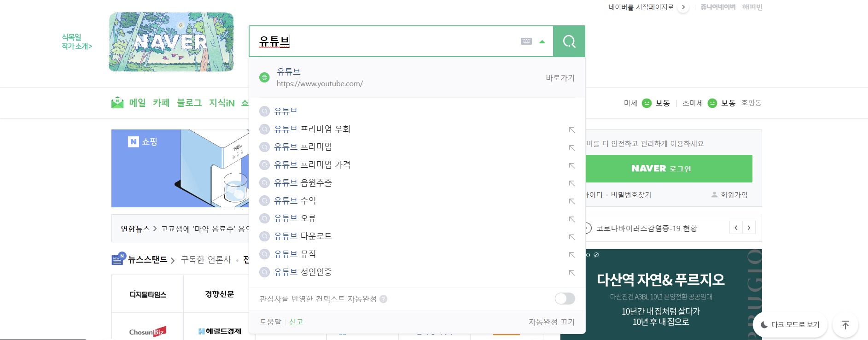Click 도움말 link in autocomplete footer
This screenshot has height=340, width=868.
tap(270, 322)
